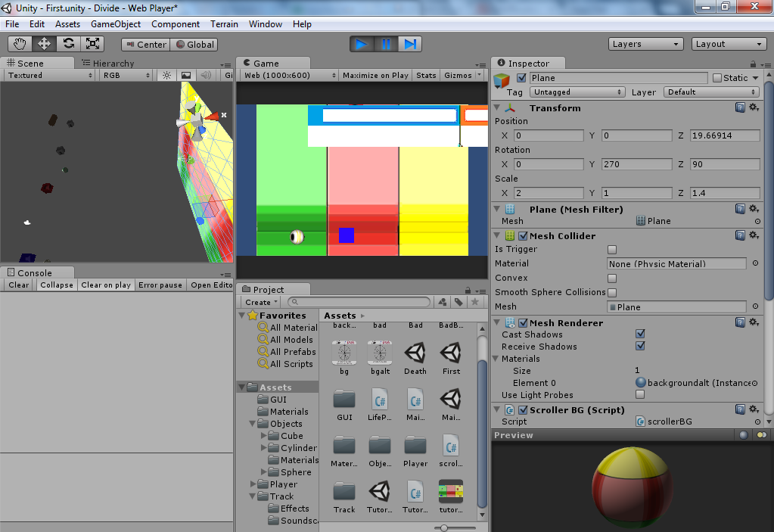Select the bgalt texture asset
Screen dimensions: 774x532
click(x=380, y=358)
